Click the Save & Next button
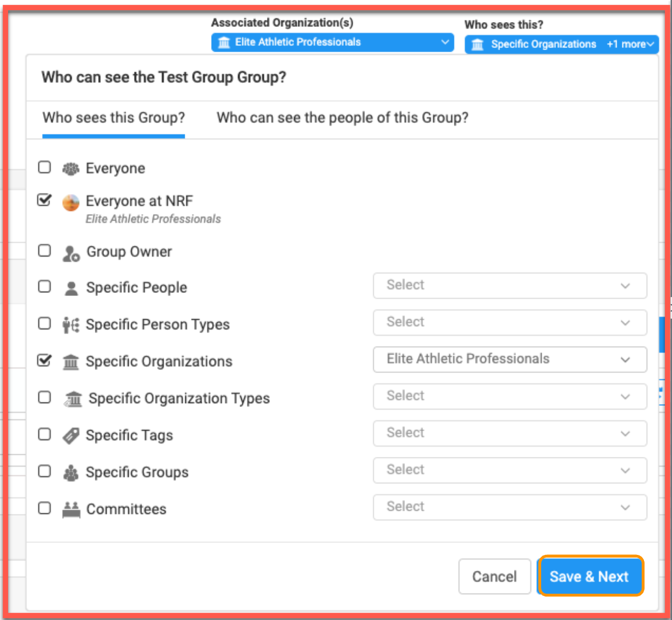Image resolution: width=672 pixels, height=620 pixels. click(590, 576)
